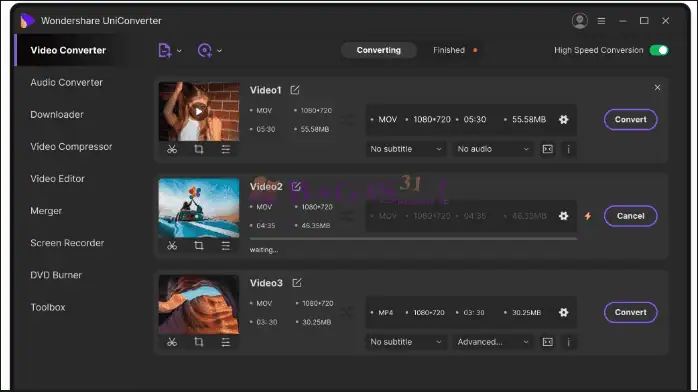This screenshot has height=392, width=698.
Task: Open Video2 output settings gear
Action: [564, 216]
